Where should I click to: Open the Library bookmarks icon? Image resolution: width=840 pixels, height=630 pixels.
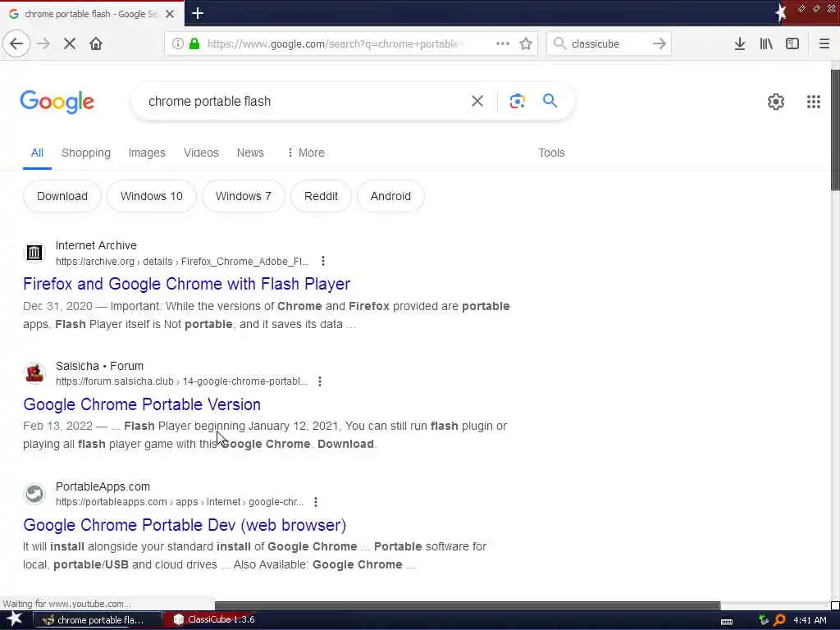(x=766, y=43)
